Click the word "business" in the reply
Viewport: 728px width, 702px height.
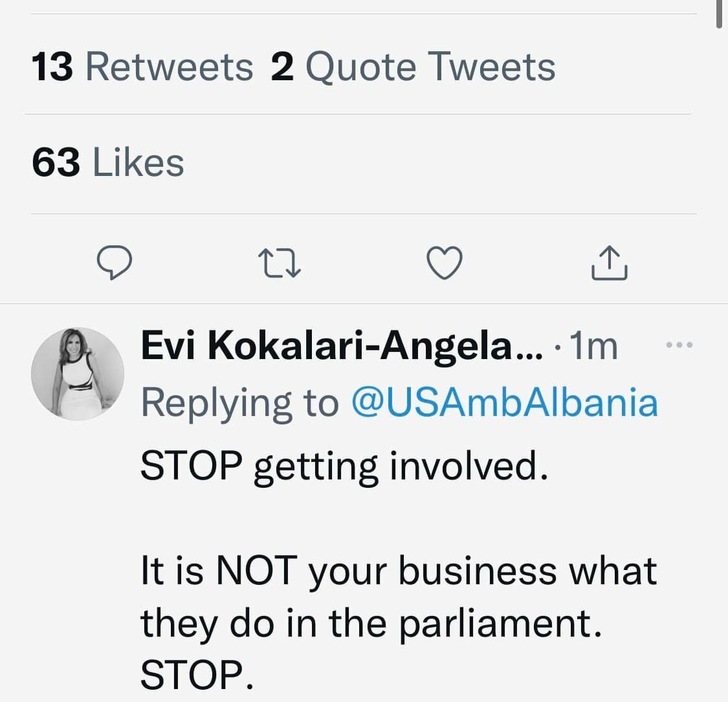click(477, 571)
